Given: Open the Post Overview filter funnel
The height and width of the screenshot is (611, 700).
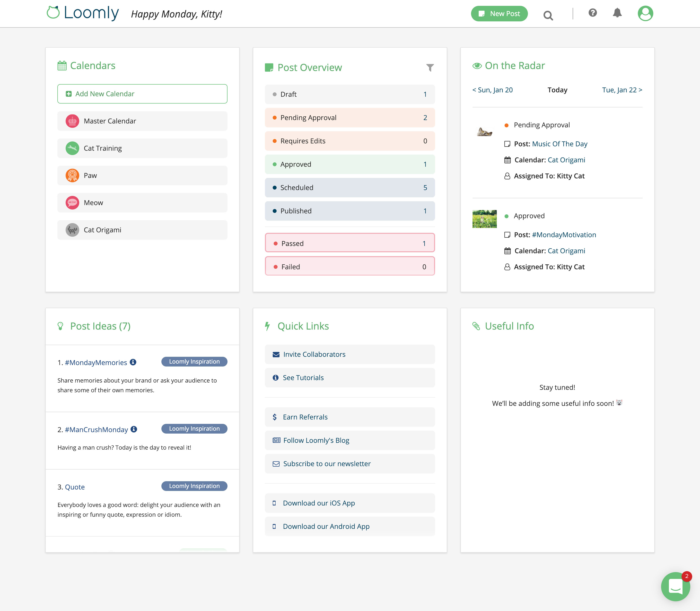Looking at the screenshot, I should tap(430, 68).
